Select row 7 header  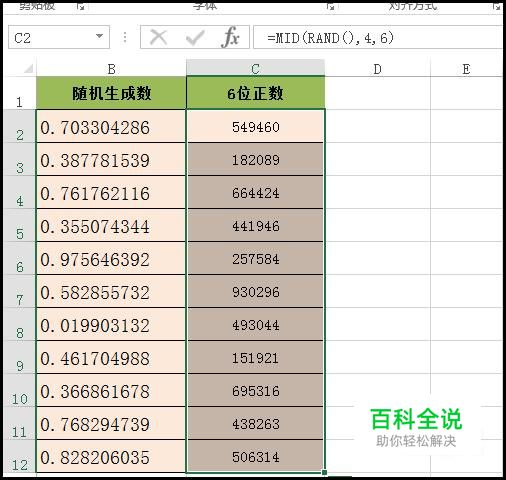coord(19,291)
